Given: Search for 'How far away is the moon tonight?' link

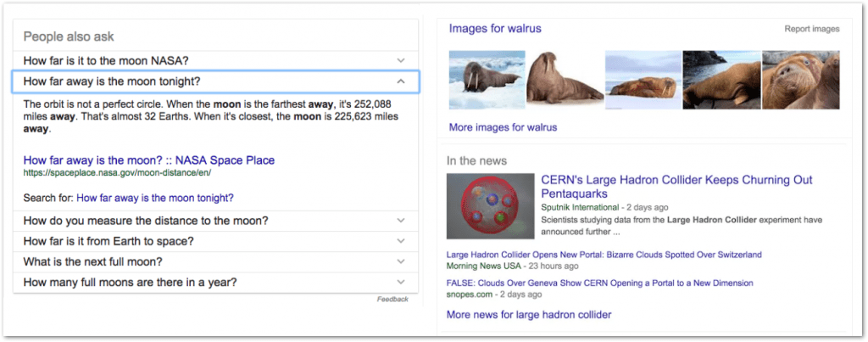Looking at the screenshot, I should 155,198.
